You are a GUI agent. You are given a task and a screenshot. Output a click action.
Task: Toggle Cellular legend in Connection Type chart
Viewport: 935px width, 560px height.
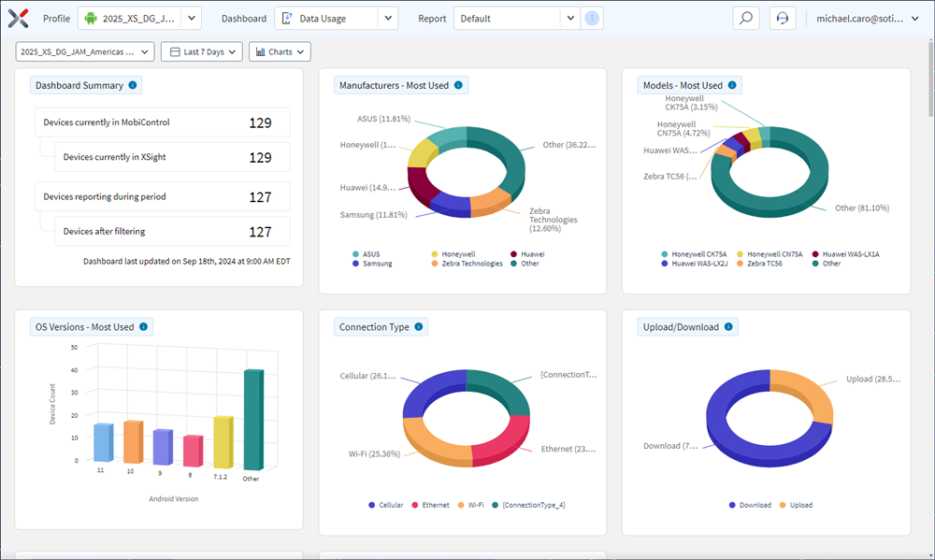point(386,505)
